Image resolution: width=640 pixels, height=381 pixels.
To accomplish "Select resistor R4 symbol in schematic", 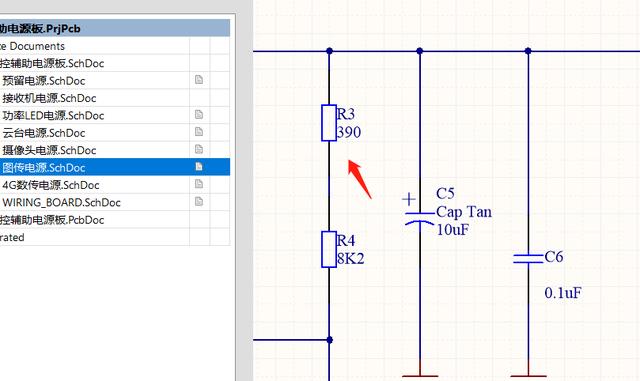I will [x=329, y=250].
